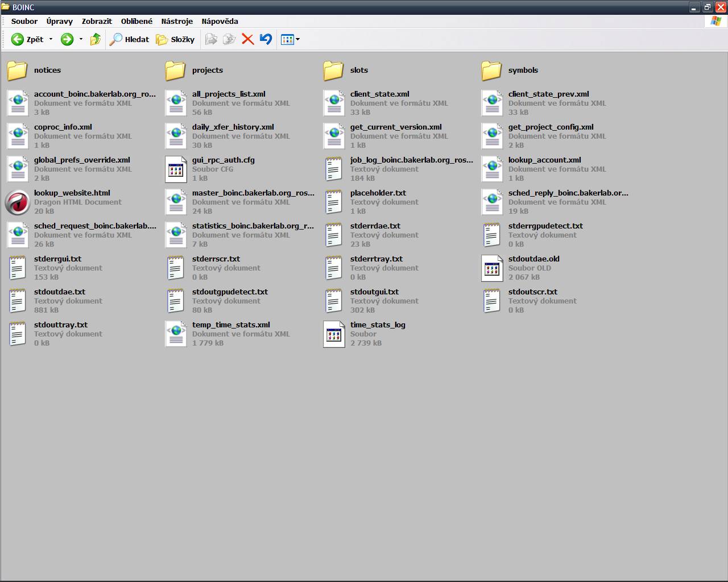
Task: Click the global_prefs_override.xml file name
Action: tap(82, 160)
